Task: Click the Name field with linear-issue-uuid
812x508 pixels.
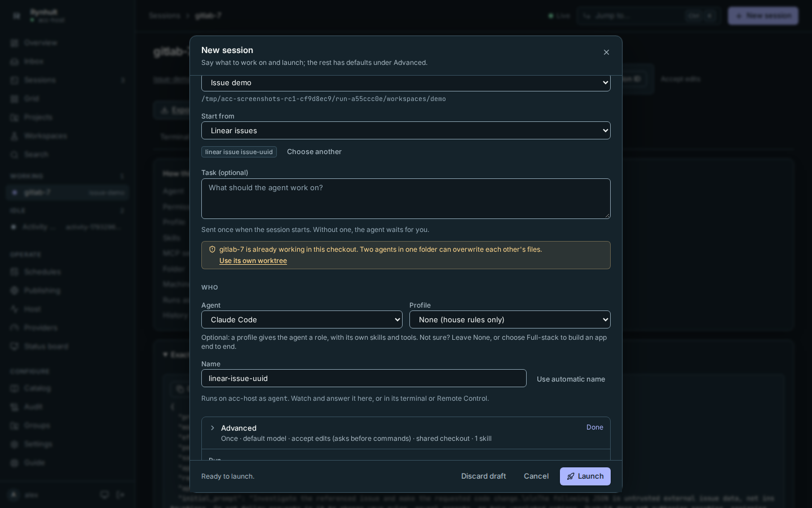Action: 364,378
